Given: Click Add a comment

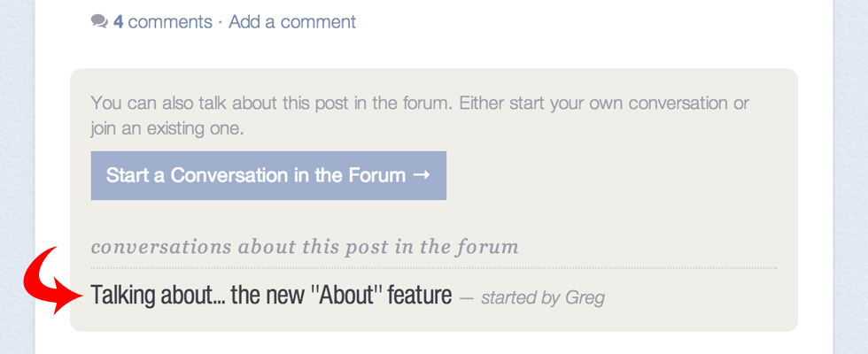Looking at the screenshot, I should (x=292, y=22).
